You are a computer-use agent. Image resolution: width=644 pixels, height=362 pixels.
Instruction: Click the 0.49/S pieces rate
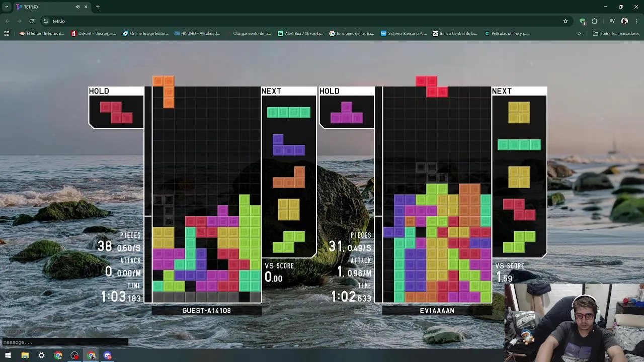[359, 248]
